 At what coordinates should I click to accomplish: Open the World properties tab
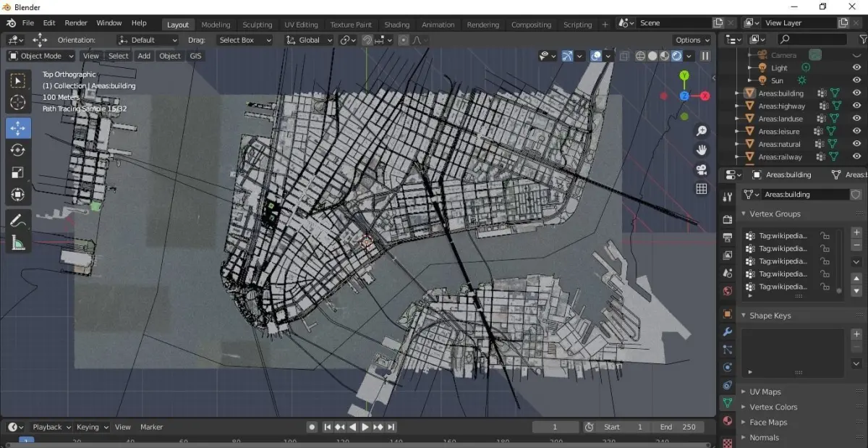728,291
